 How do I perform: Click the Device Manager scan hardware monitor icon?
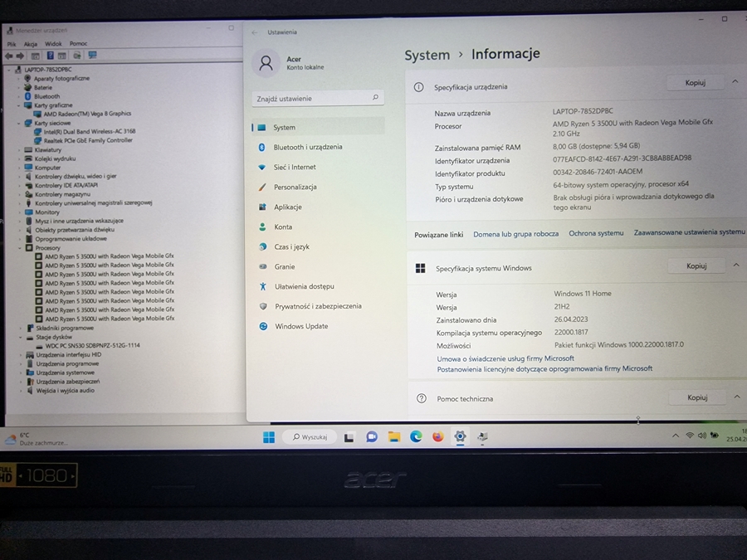pos(92,56)
